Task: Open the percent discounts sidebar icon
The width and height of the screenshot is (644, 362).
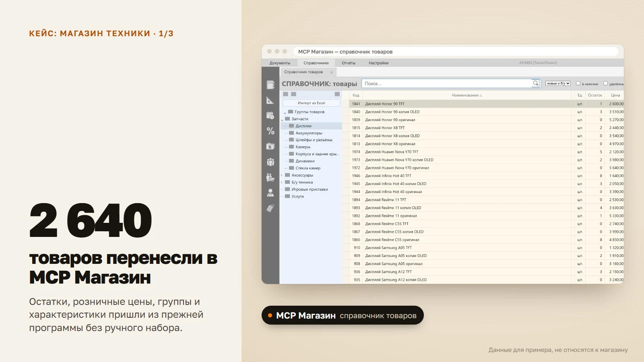Action: click(x=270, y=131)
